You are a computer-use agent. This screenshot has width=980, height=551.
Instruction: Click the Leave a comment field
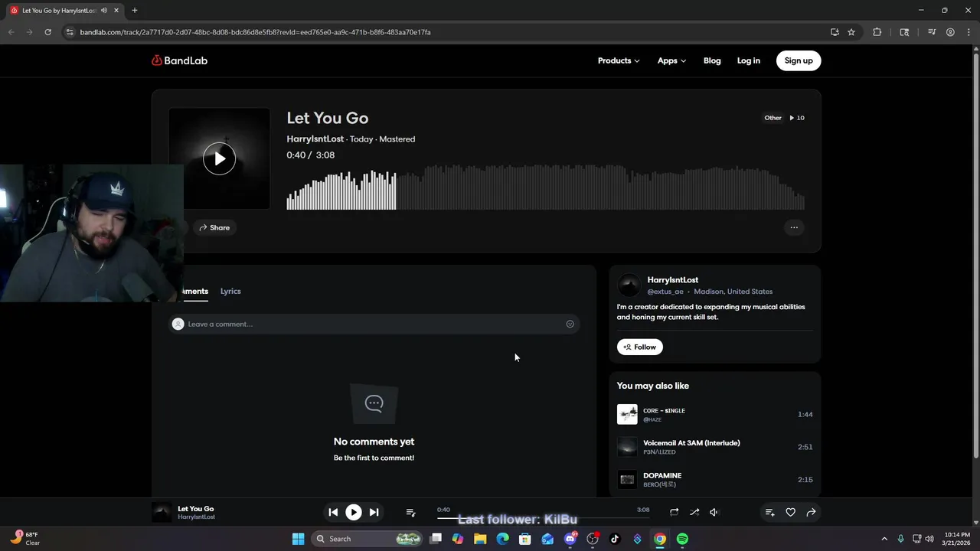point(374,324)
